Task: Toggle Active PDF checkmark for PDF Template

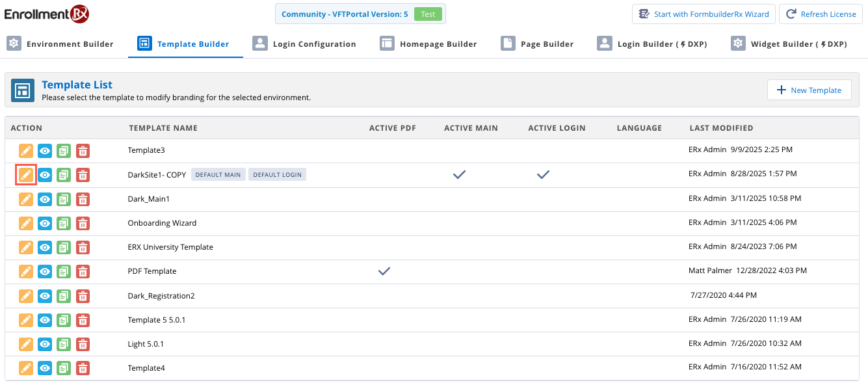Action: (x=384, y=271)
